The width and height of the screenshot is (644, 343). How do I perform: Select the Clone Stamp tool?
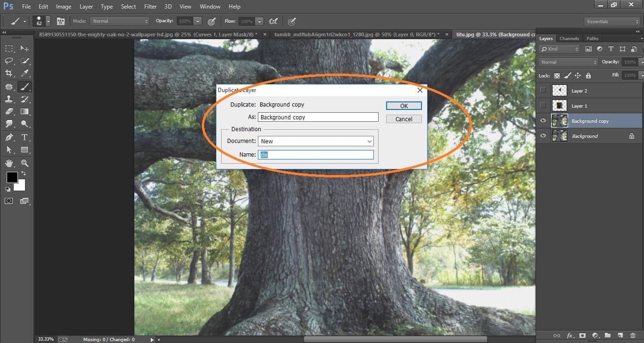coord(8,99)
